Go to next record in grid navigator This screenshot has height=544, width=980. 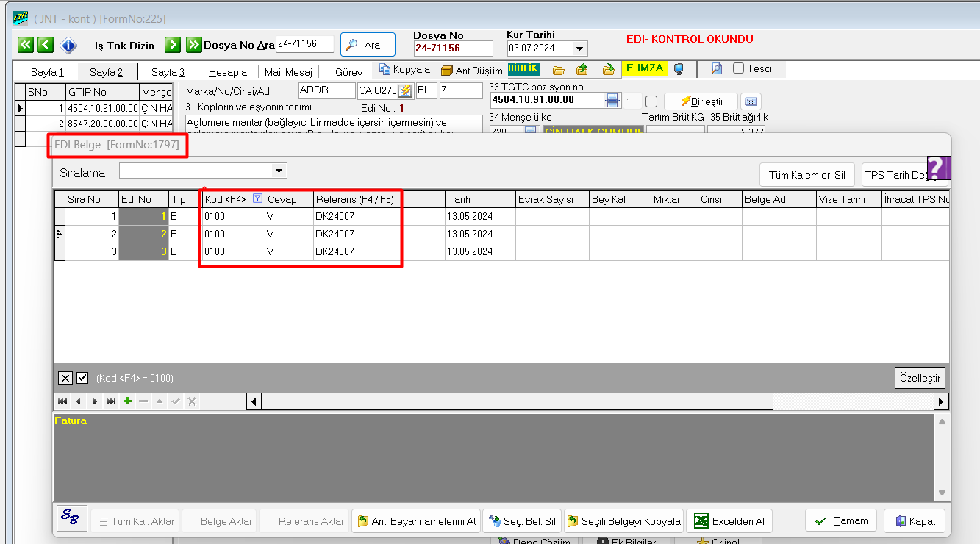click(x=95, y=401)
